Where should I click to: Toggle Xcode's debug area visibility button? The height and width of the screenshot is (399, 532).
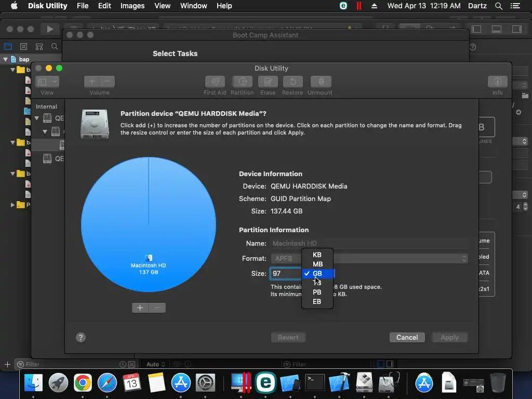tap(497, 29)
